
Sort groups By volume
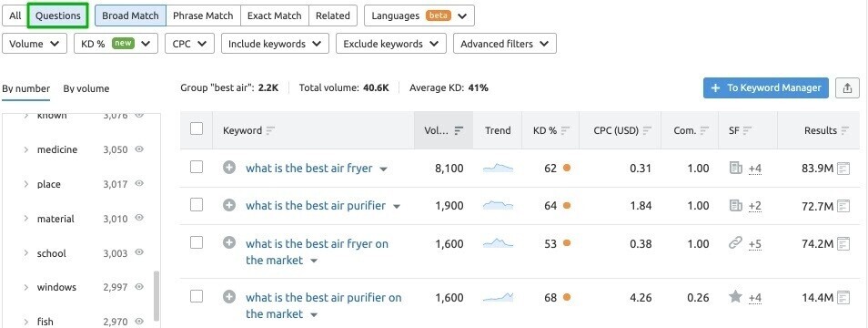(x=86, y=88)
